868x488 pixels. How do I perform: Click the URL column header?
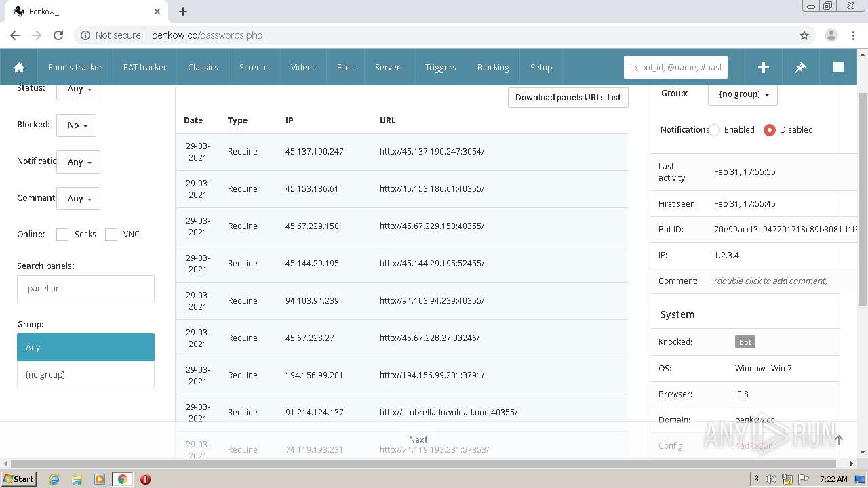(387, 121)
